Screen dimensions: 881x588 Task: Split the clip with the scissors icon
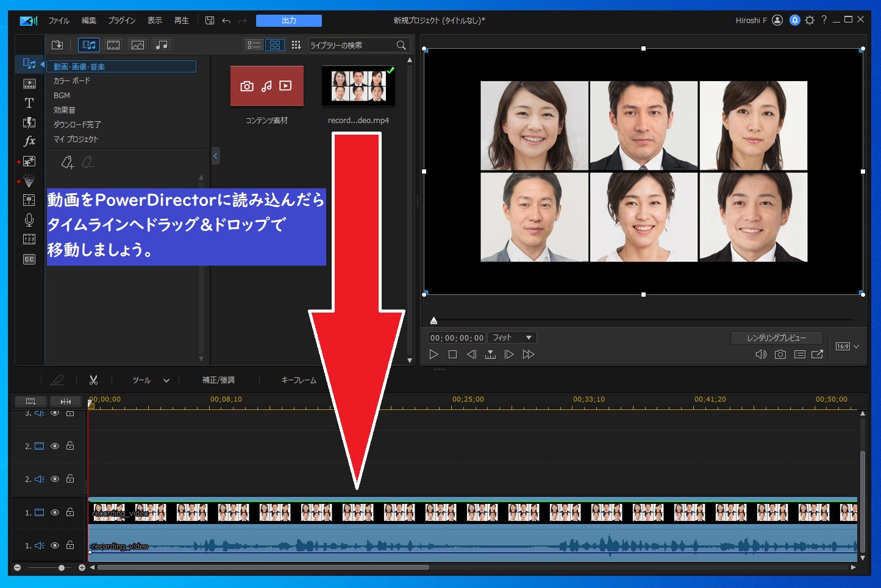(93, 380)
